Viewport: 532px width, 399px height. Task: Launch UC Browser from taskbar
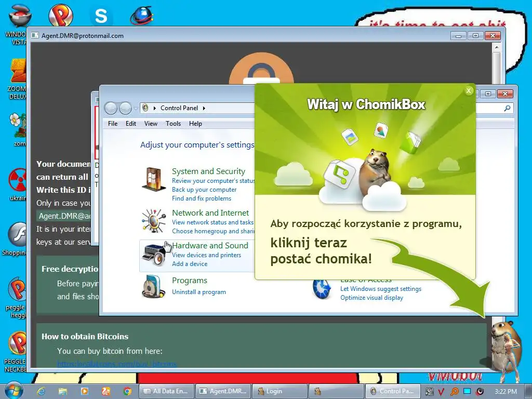(x=106, y=391)
